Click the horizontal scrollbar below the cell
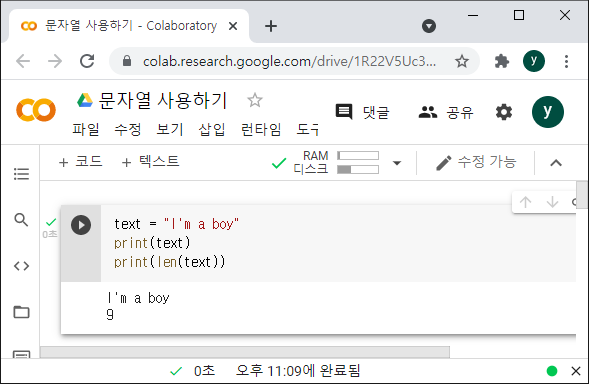Image resolution: width=589 pixels, height=384 pixels. pos(245,352)
